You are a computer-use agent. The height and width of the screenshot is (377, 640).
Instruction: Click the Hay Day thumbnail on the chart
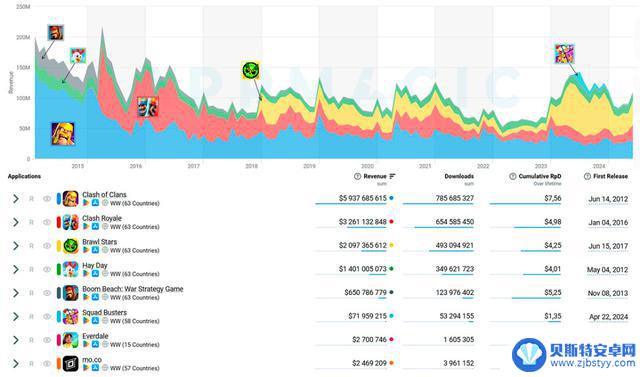[x=78, y=55]
